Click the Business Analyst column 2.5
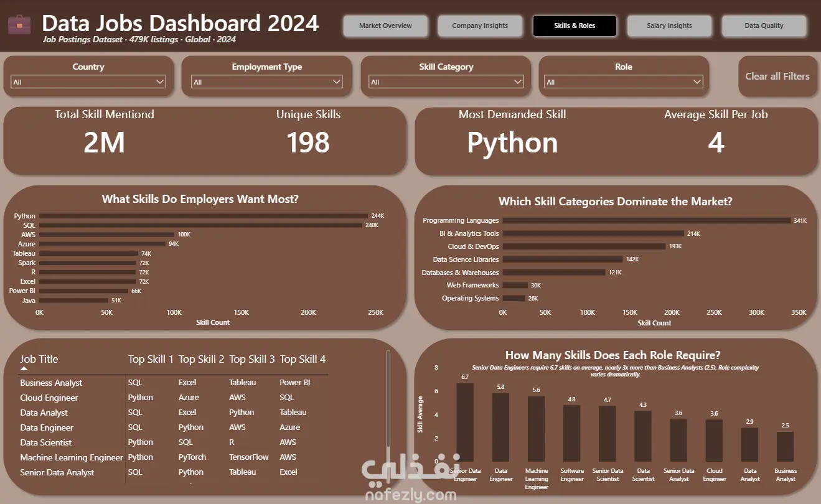821x504 pixels. coord(785,447)
